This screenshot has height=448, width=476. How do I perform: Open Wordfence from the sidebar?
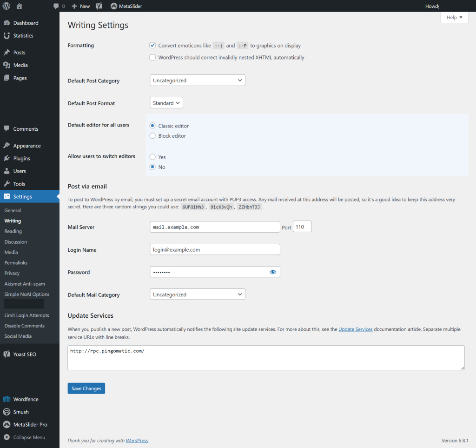click(26, 399)
